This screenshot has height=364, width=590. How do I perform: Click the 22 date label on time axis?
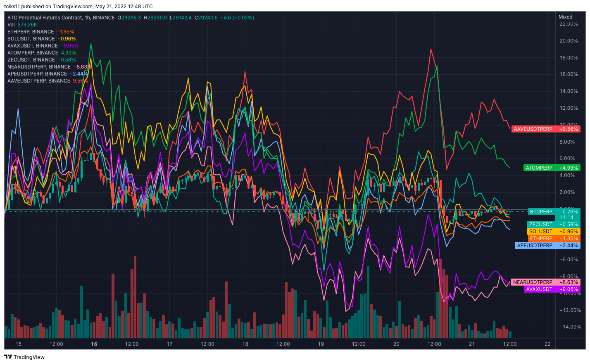tap(547, 344)
